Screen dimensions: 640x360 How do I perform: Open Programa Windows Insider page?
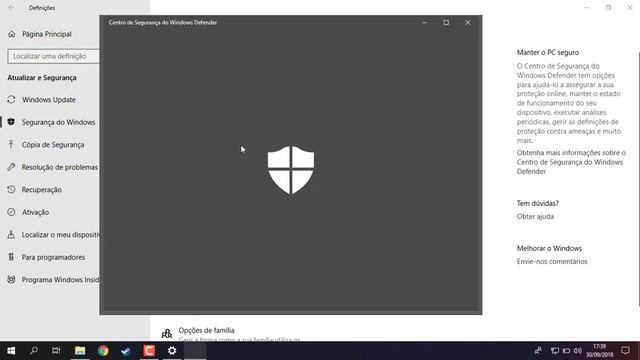(60, 280)
